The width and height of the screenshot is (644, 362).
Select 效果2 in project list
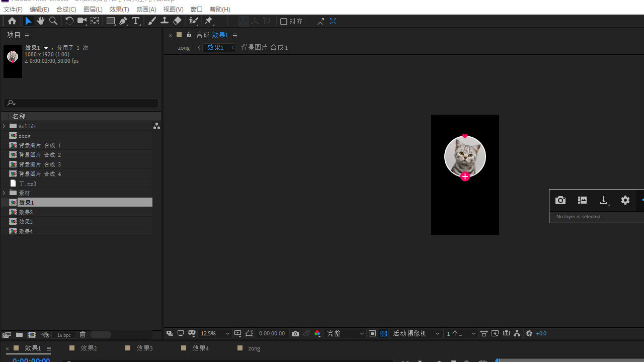26,212
